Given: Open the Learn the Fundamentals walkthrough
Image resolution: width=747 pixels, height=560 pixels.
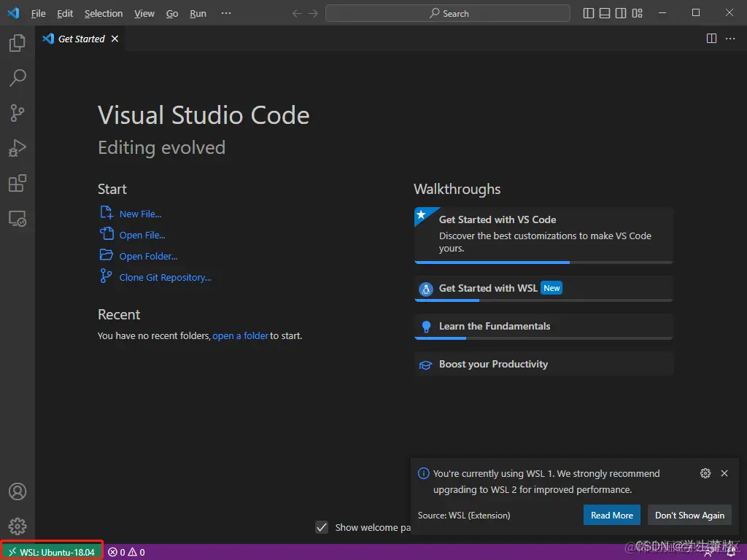Looking at the screenshot, I should [543, 326].
